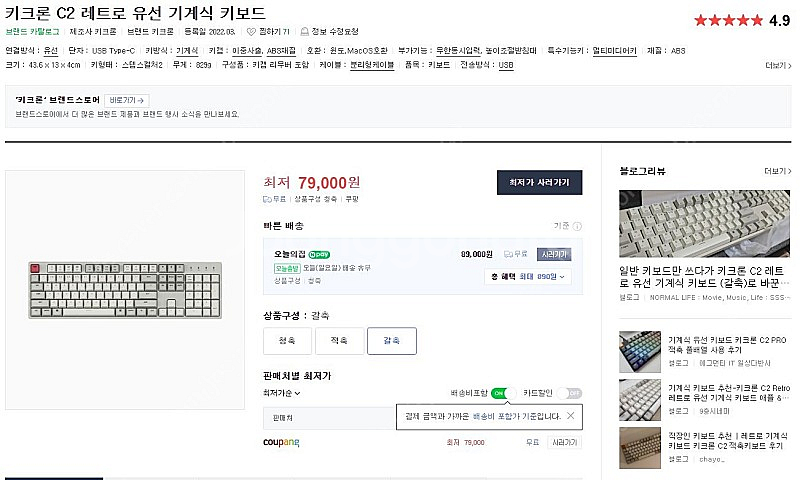Close the 배송비 포함가 tooltip

(570, 416)
